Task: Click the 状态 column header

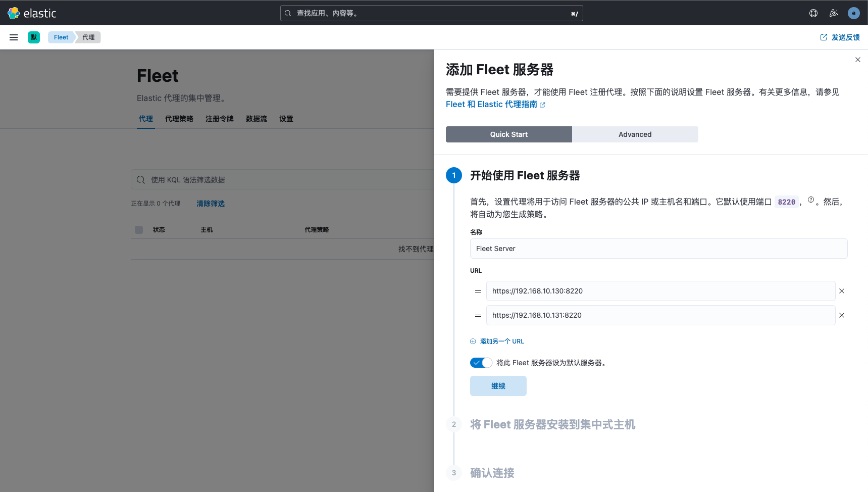Action: [159, 230]
